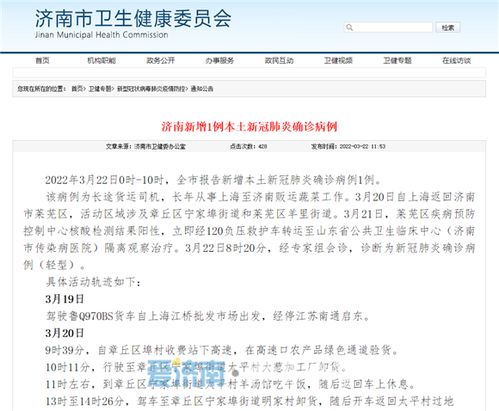Click the paragraph starting 2022年3月22日0时-10时
Screen dimensions: 499x411
coord(213,180)
